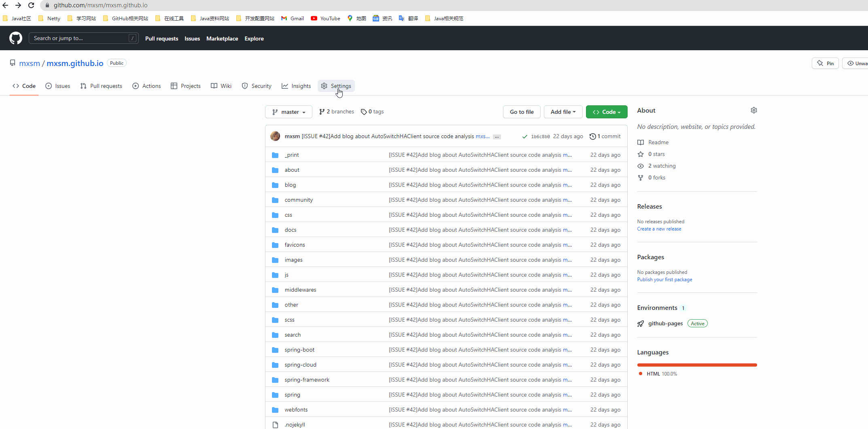Open the master branch selector dropdown
The height and width of the screenshot is (429, 868).
tap(289, 112)
